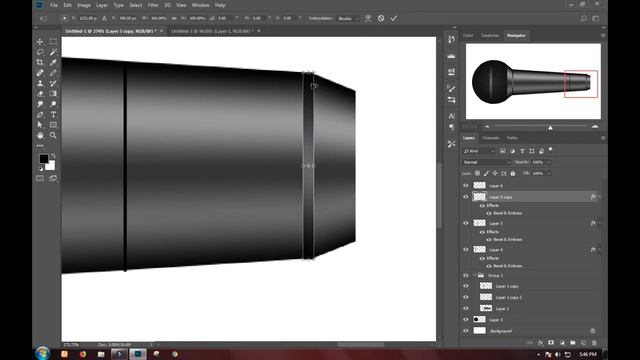The width and height of the screenshot is (640, 360).
Task: Open the Filter menu
Action: 153,5
